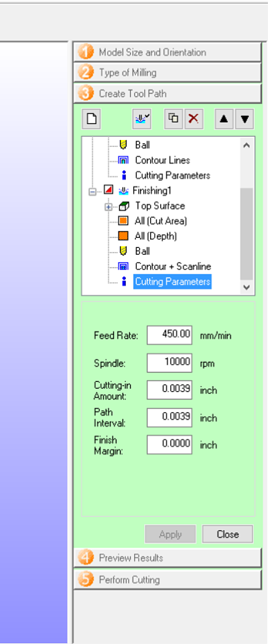
Task: Click the tree list scrollbar thumb
Action: point(247,234)
